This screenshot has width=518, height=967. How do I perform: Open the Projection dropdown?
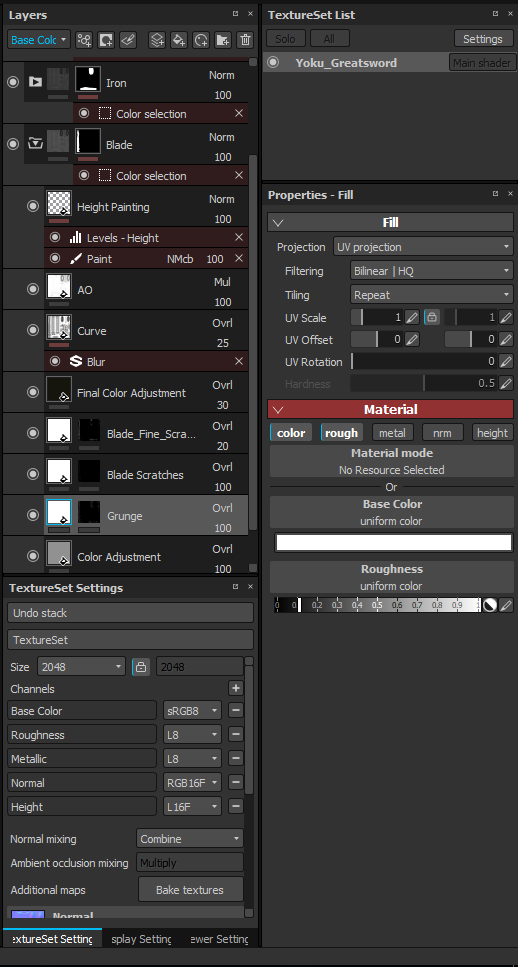click(423, 247)
